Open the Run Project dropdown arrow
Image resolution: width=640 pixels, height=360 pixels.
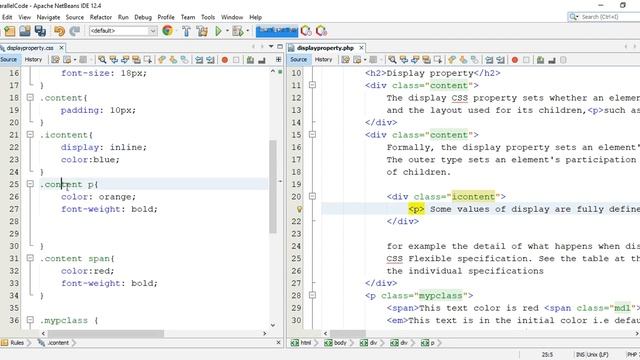227,31
